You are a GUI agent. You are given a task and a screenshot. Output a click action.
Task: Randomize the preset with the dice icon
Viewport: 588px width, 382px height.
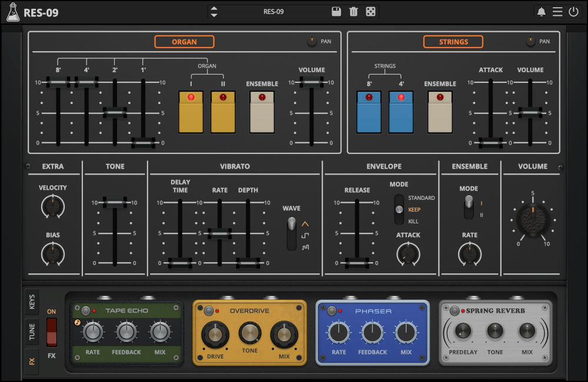pos(369,11)
